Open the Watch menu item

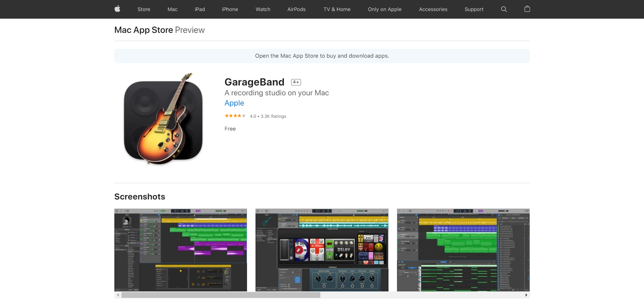(263, 9)
